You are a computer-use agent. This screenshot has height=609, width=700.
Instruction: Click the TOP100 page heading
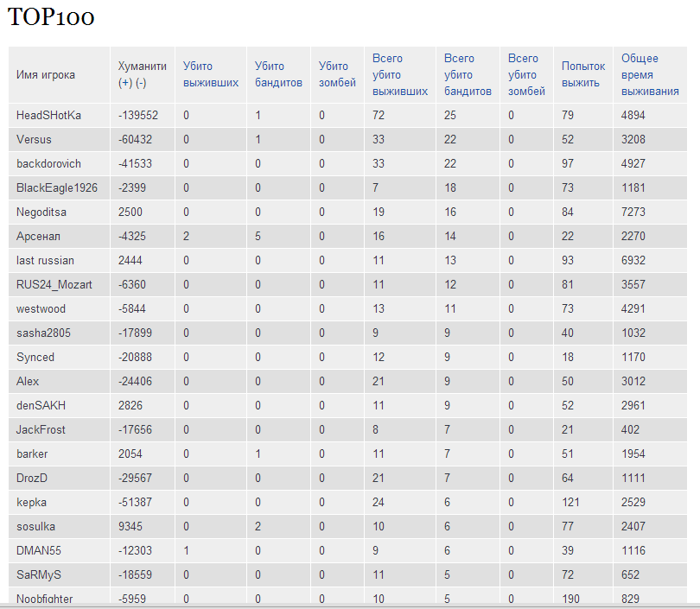51,17
